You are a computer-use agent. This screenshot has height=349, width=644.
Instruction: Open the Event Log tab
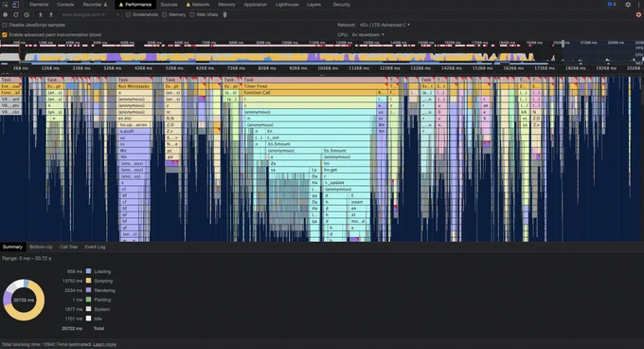tap(95, 248)
